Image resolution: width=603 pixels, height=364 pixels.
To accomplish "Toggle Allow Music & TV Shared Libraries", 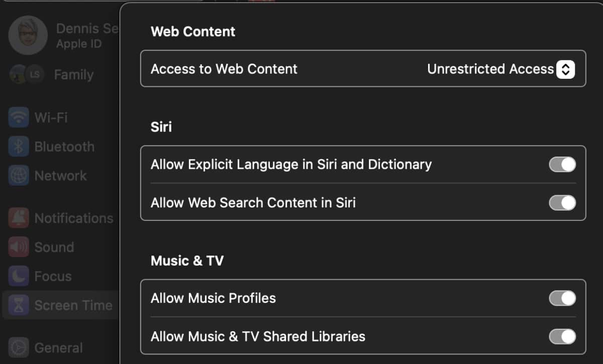I will (562, 336).
